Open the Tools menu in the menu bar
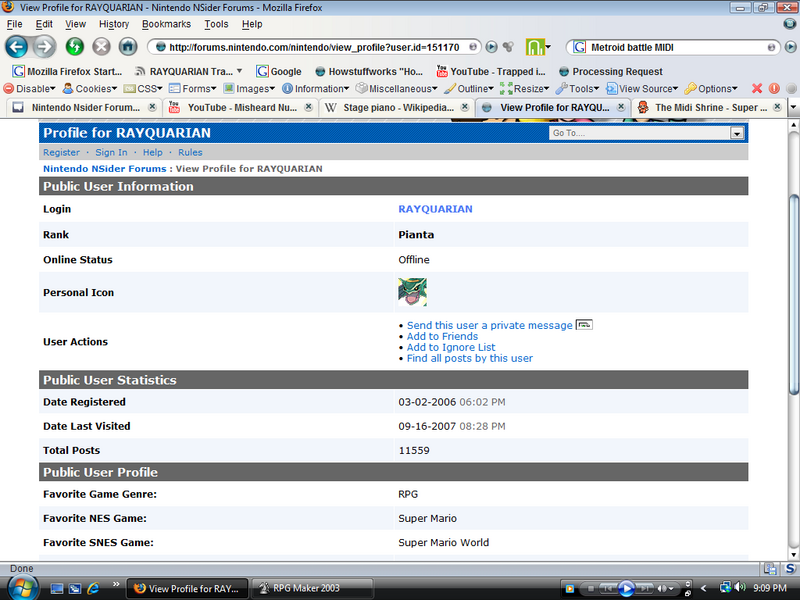Image resolution: width=800 pixels, height=600 pixels. (216, 24)
